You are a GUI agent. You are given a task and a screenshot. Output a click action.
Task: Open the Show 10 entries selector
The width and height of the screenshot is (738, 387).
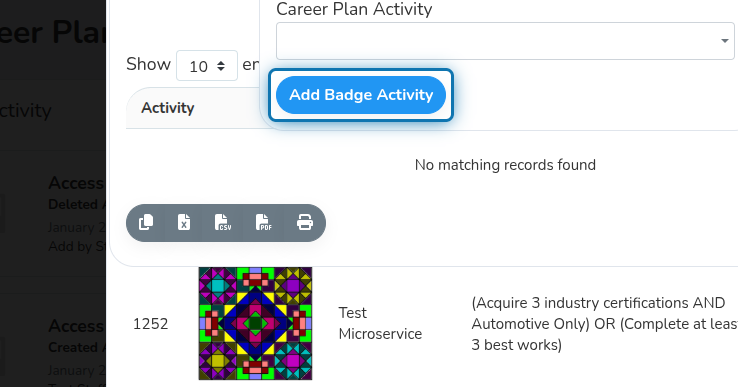pos(207,65)
